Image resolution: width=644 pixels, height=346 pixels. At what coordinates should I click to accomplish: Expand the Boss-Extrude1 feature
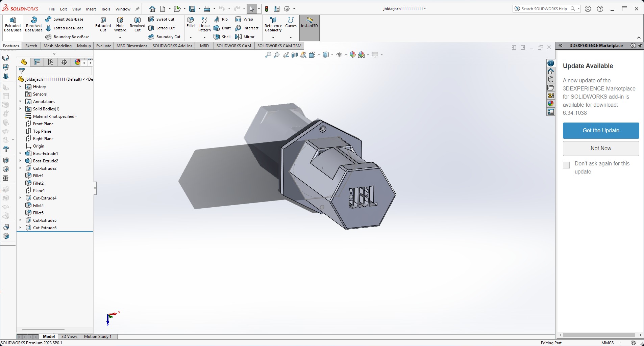point(20,154)
